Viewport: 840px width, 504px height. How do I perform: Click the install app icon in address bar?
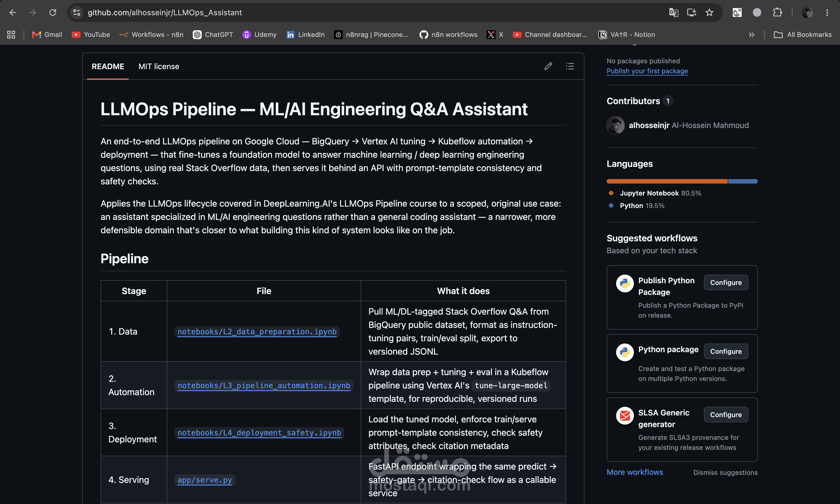692,12
